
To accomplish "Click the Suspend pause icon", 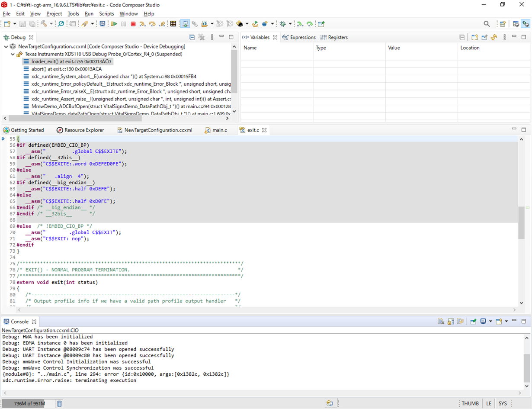I will tap(123, 24).
